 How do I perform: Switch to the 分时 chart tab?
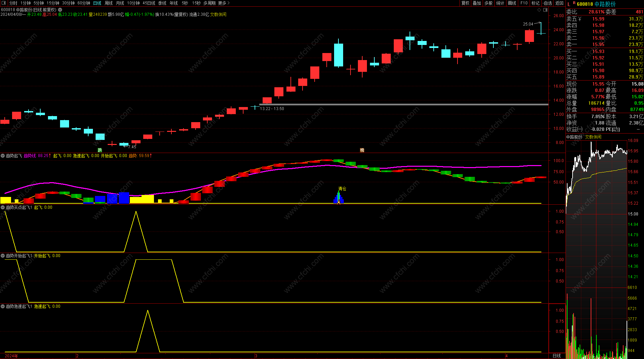pos(13,3)
